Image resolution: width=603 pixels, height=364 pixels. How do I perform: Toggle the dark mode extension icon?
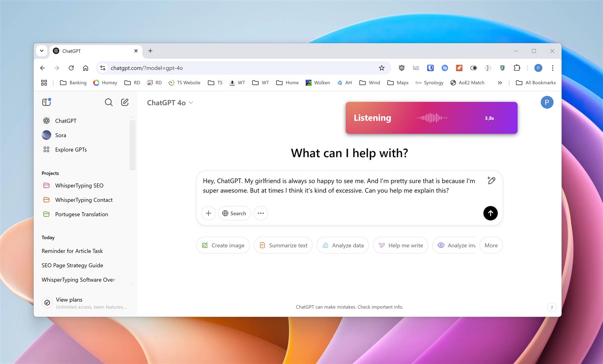click(474, 68)
